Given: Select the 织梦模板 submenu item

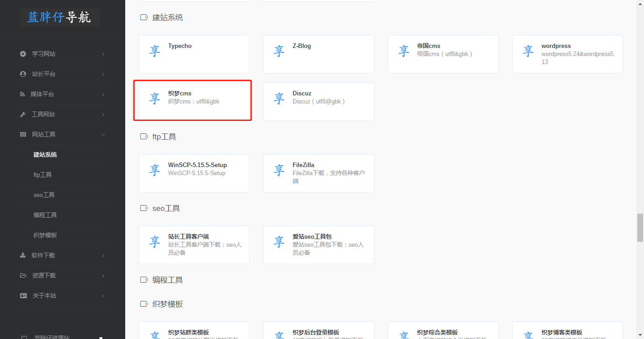Looking at the screenshot, I should [x=45, y=235].
